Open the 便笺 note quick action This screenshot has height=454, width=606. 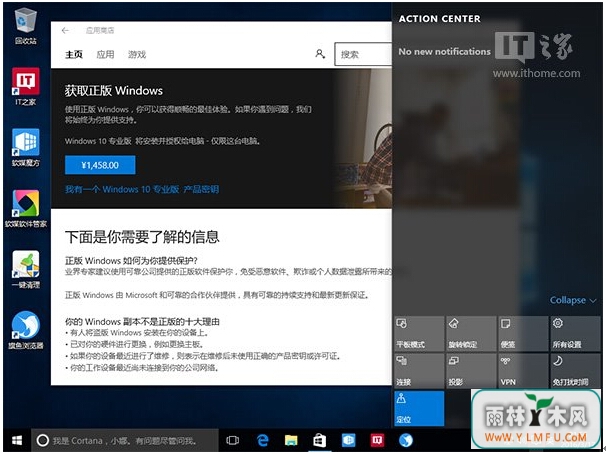[x=523, y=334]
